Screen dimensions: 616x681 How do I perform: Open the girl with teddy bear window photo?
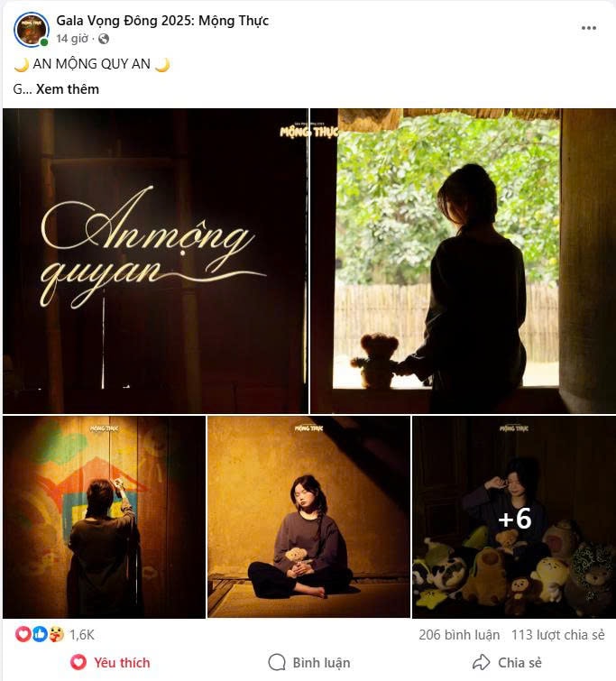(x=463, y=261)
